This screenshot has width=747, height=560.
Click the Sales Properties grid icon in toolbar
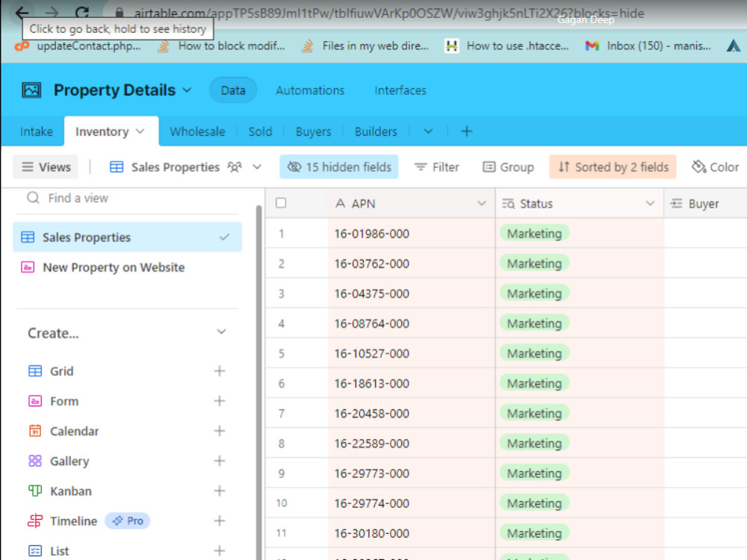117,167
